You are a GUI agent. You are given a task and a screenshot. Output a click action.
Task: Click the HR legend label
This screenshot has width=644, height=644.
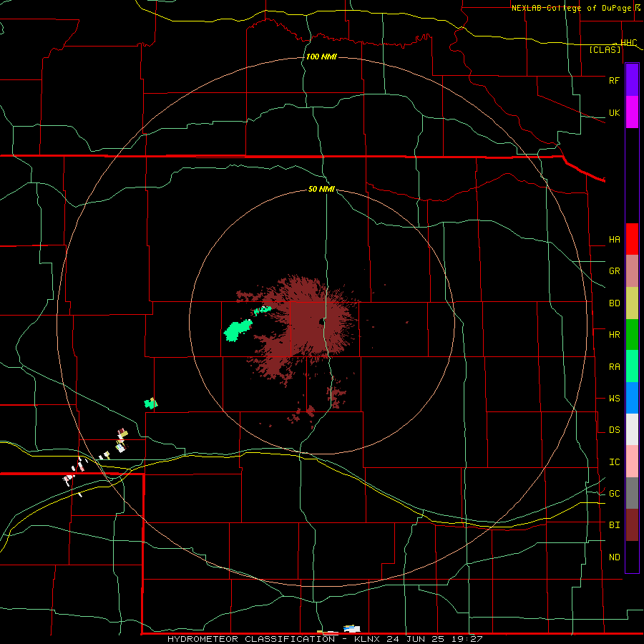click(615, 335)
